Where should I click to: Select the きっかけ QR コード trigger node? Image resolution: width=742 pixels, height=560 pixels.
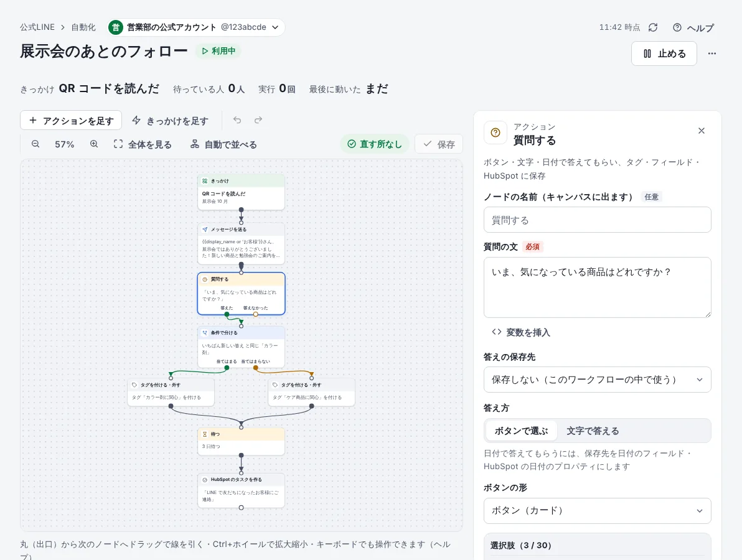coord(242,192)
